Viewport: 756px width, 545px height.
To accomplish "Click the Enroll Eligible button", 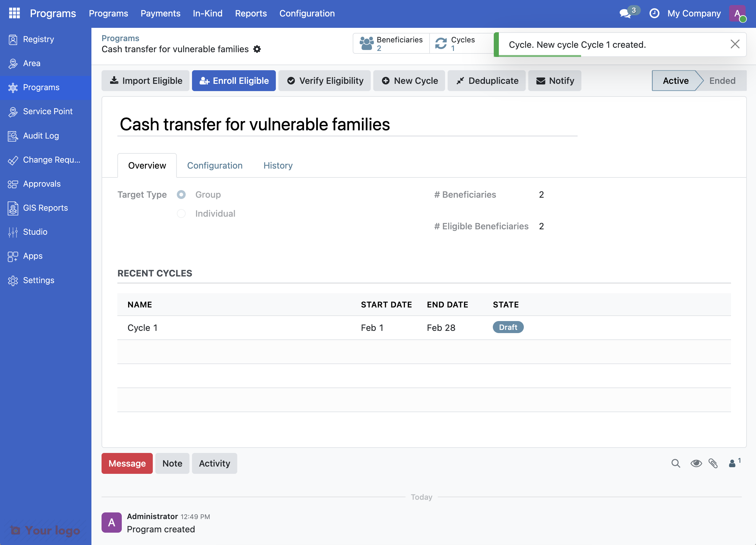I will click(234, 80).
